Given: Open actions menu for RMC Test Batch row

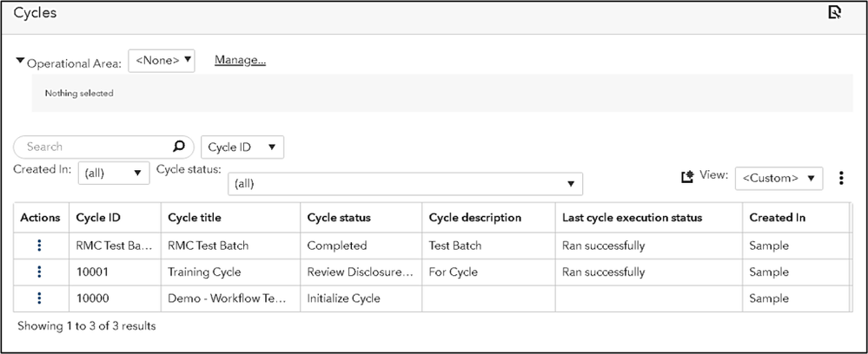Looking at the screenshot, I should (x=39, y=246).
